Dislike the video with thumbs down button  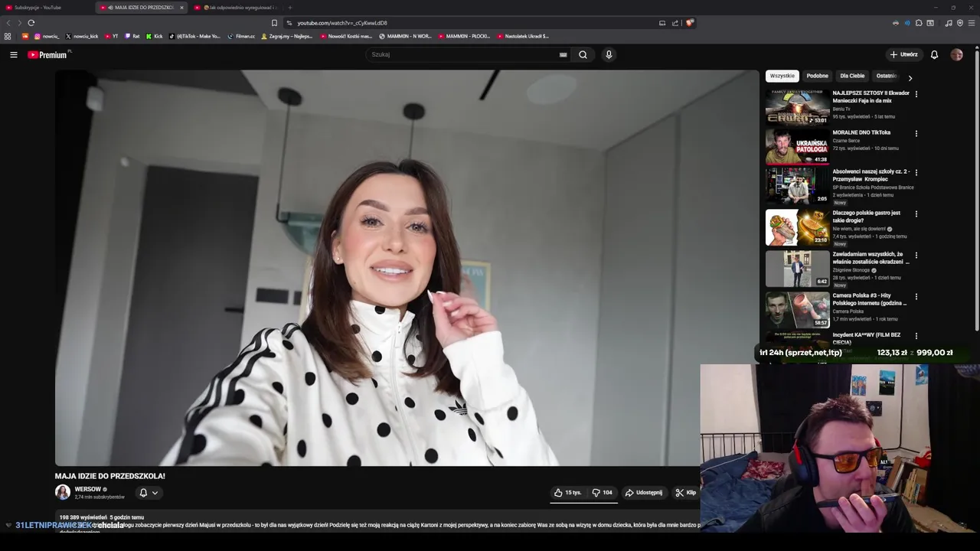point(603,493)
